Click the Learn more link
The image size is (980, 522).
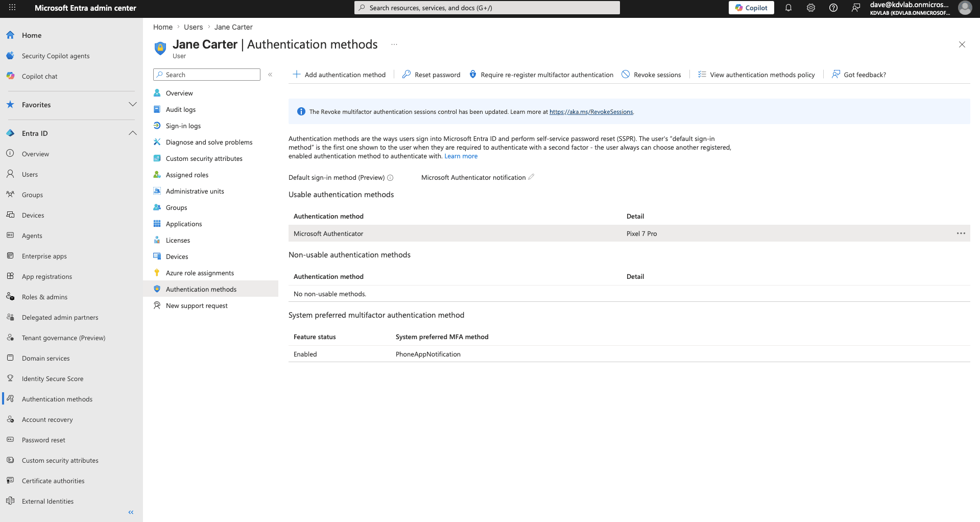pyautogui.click(x=461, y=156)
